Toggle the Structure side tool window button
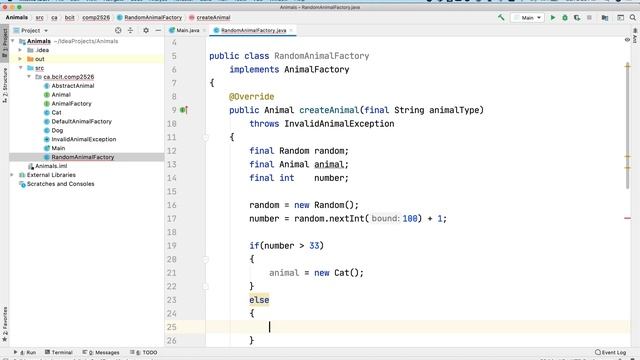 [x=4, y=85]
